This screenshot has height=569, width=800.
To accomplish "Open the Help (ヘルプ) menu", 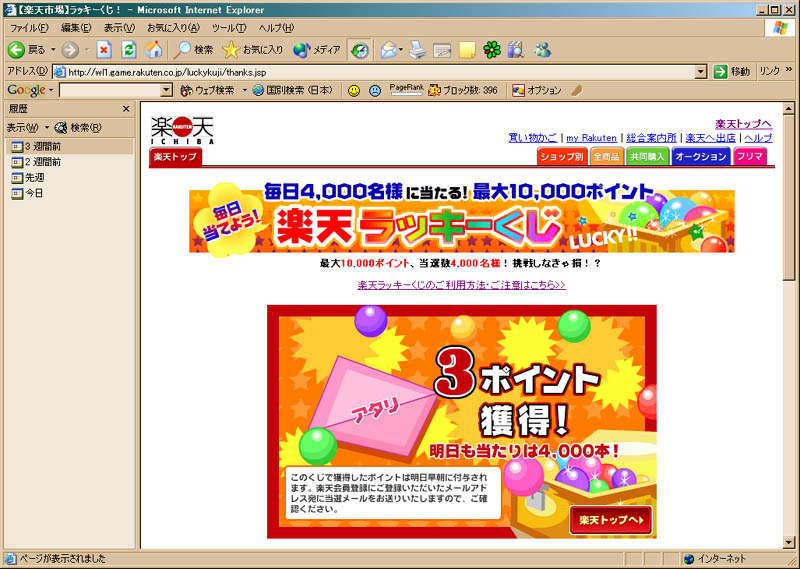I will pos(277,28).
